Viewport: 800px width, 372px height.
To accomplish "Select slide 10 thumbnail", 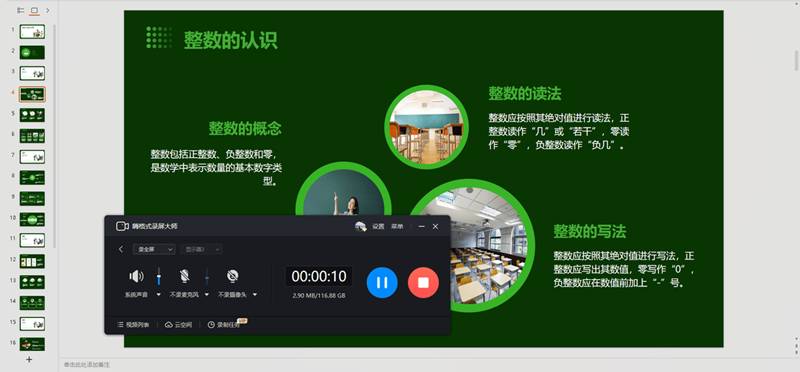I will pyautogui.click(x=32, y=219).
